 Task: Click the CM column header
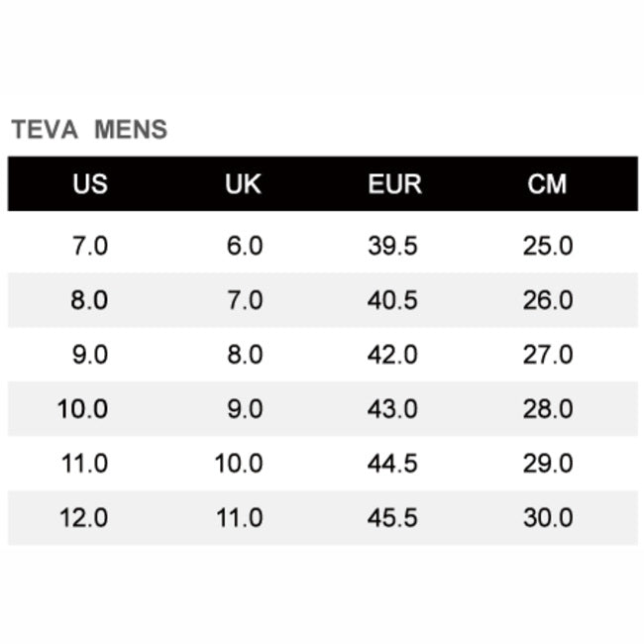click(547, 184)
